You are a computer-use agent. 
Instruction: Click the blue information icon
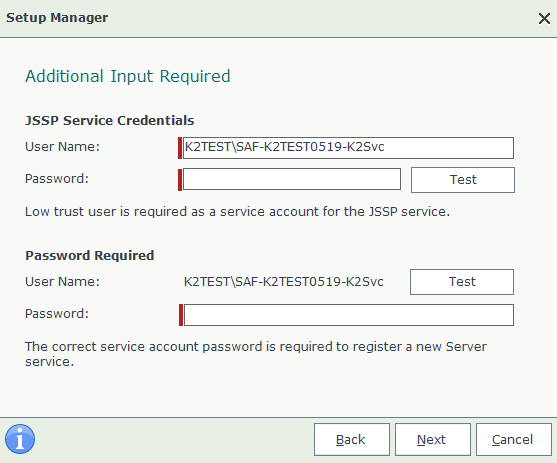(x=20, y=439)
